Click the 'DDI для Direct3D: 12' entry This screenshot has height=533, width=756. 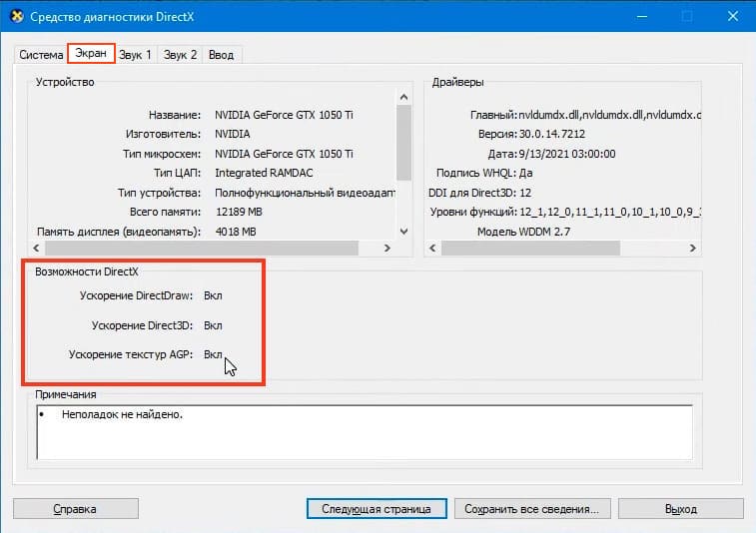point(479,193)
